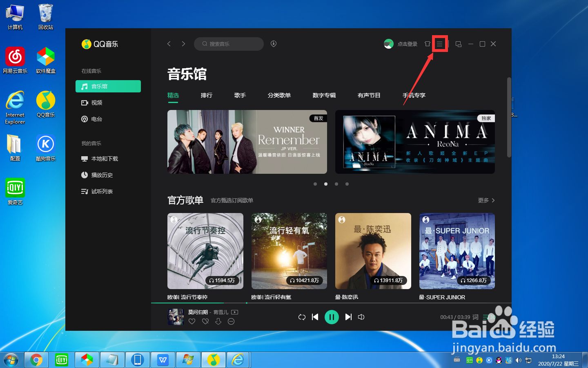Open 软件魔盒 desktop icon
The image size is (588, 368).
[x=46, y=60]
